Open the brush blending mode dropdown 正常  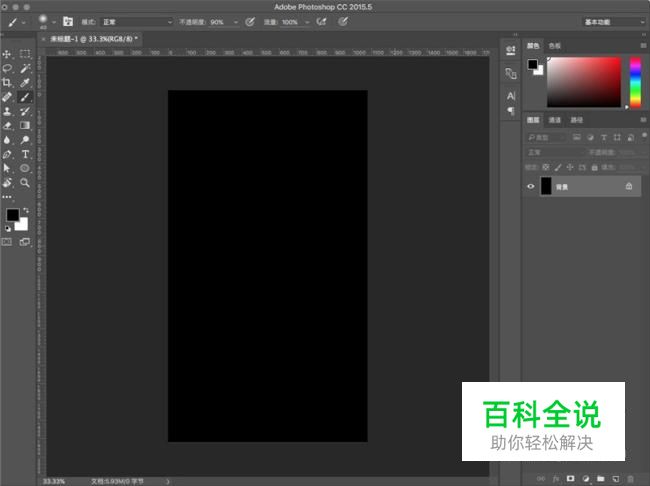(135, 21)
